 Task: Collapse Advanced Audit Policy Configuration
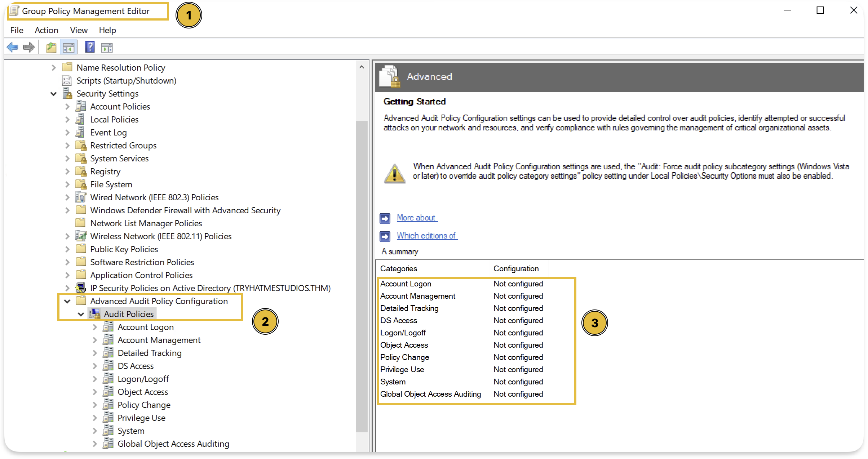[67, 301]
